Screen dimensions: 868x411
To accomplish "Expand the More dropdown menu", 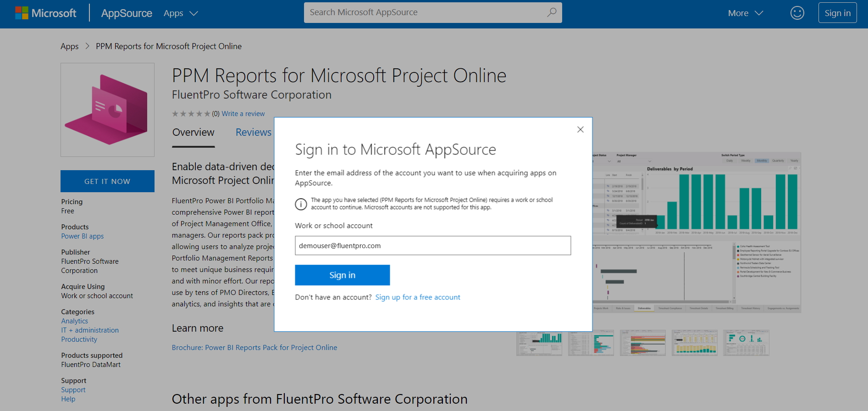I will tap(746, 13).
